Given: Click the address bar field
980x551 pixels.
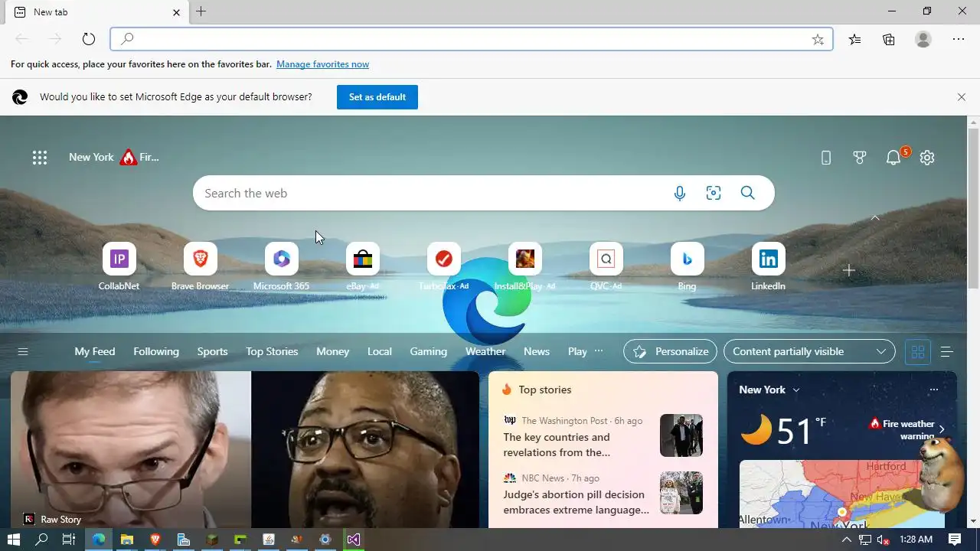Looking at the screenshot, I should point(471,39).
